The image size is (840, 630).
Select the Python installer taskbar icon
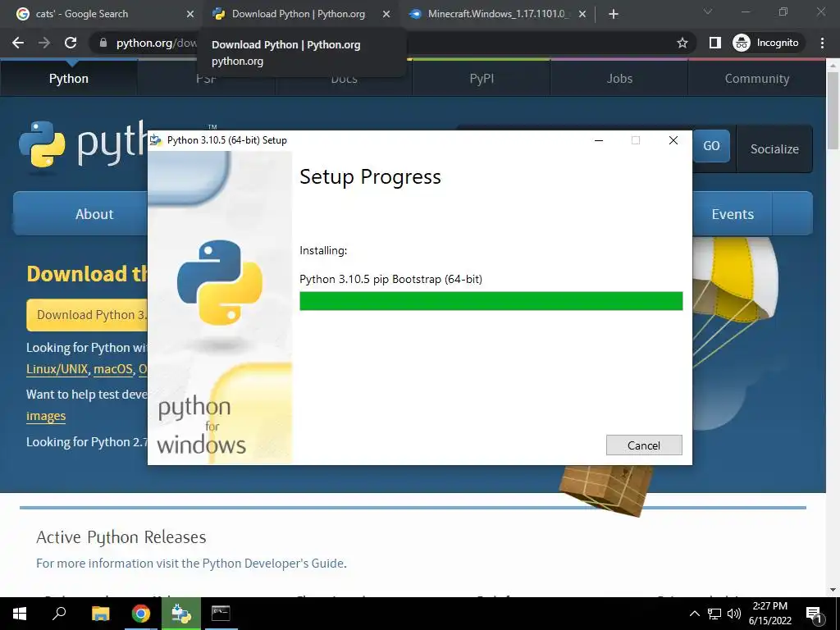181,614
